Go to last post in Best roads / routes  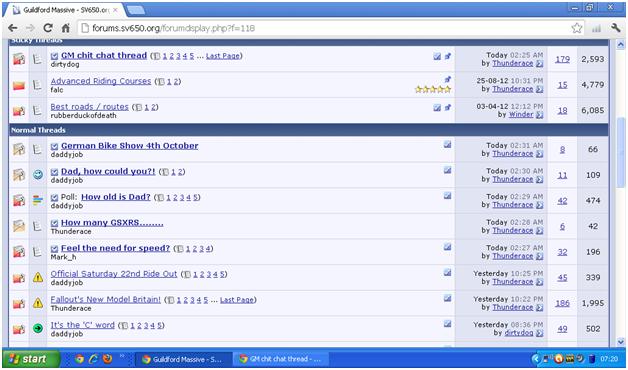pyautogui.click(x=539, y=115)
